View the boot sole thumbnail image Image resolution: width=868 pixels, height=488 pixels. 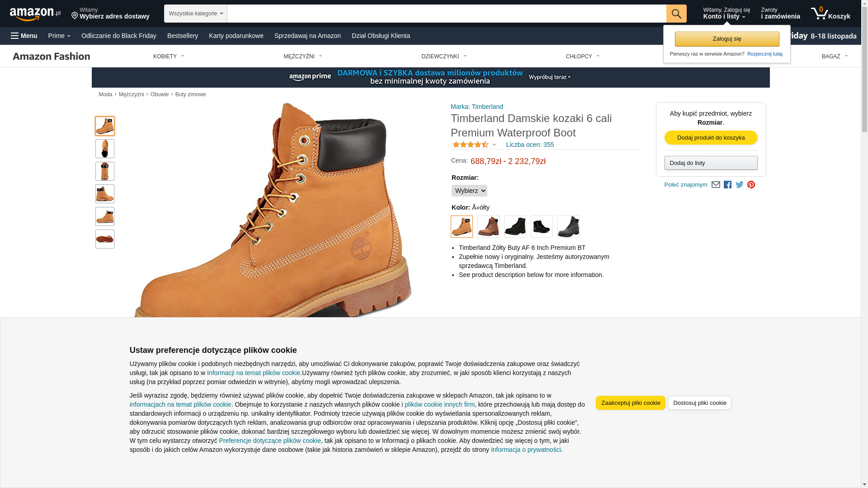click(105, 239)
